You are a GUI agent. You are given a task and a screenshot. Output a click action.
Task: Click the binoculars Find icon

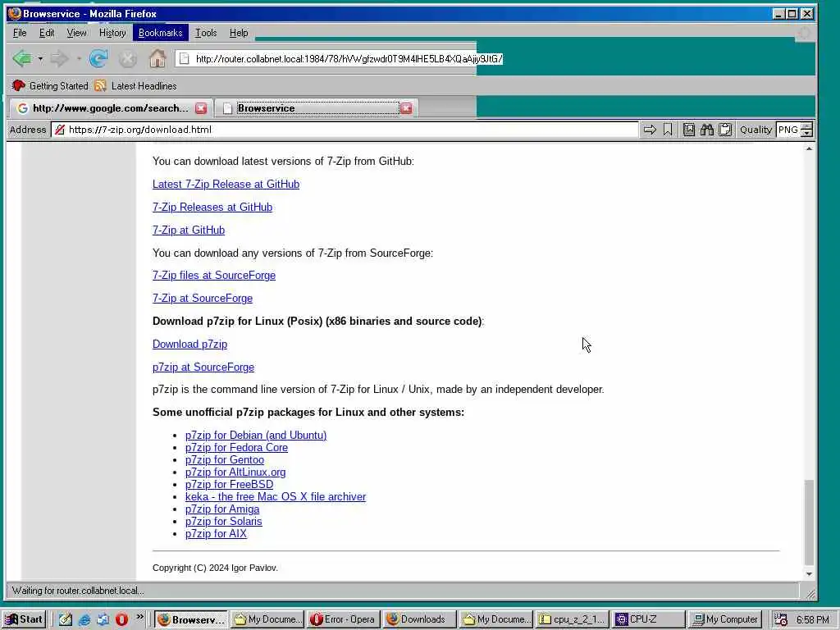[x=706, y=130]
